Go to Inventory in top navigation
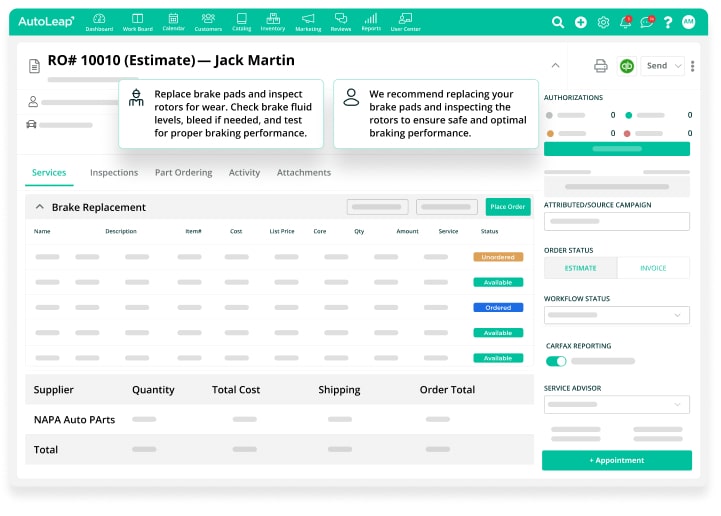This screenshot has width=721, height=516. [x=273, y=21]
